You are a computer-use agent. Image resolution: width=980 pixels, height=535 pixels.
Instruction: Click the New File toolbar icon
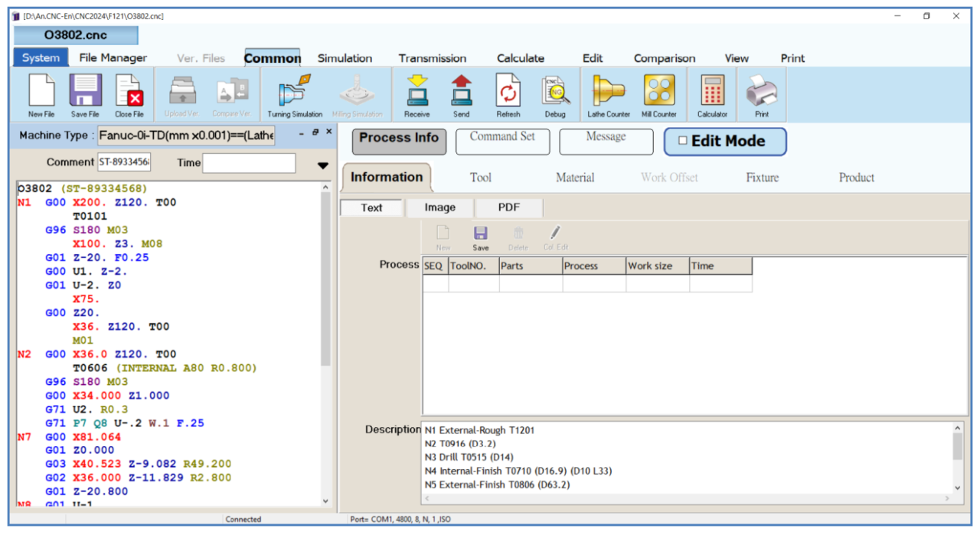click(41, 94)
